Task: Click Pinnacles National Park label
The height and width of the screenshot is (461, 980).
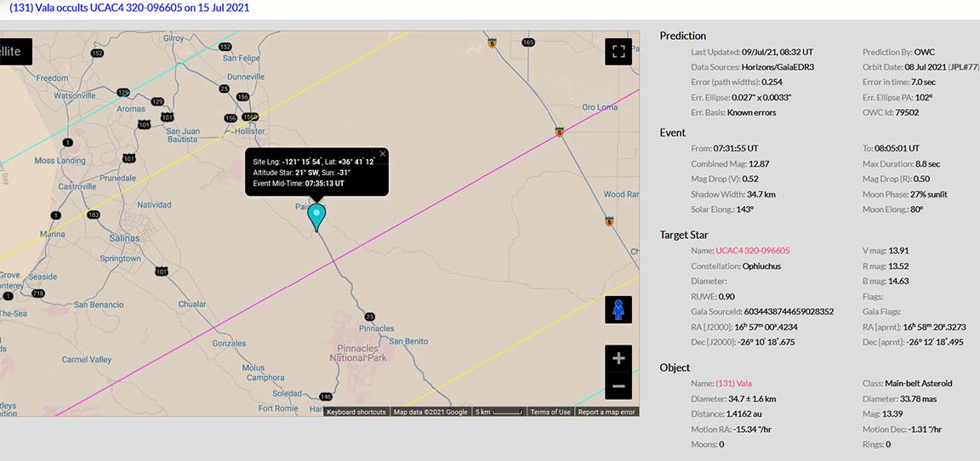Action: pyautogui.click(x=358, y=353)
